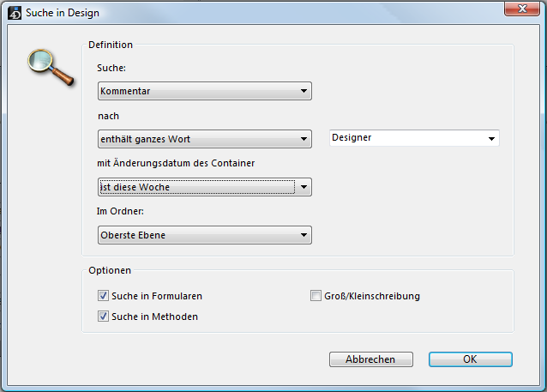
Task: Click into the Designer text field
Action: click(x=406, y=138)
